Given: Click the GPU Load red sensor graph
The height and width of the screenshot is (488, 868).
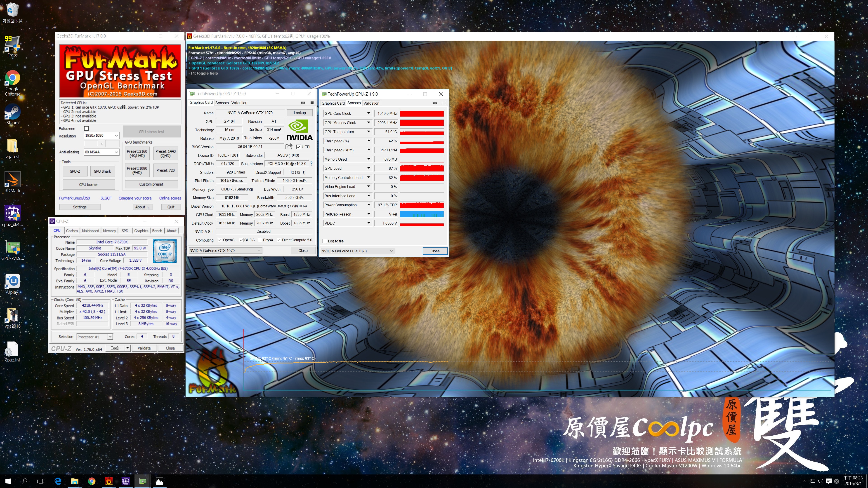Looking at the screenshot, I should pos(422,168).
